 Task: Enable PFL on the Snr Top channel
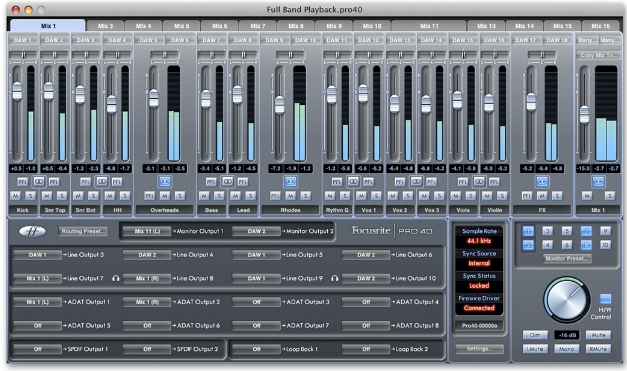(x=54, y=182)
